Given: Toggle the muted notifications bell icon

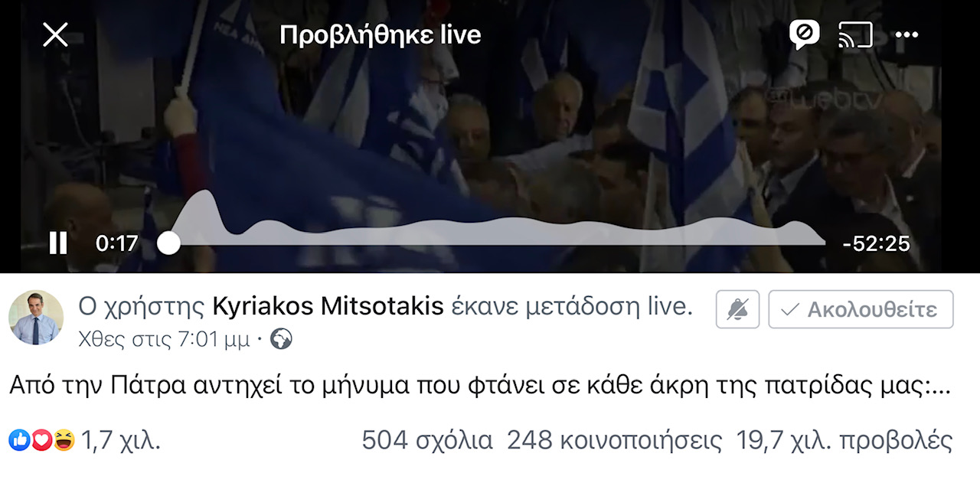Looking at the screenshot, I should pyautogui.click(x=737, y=309).
